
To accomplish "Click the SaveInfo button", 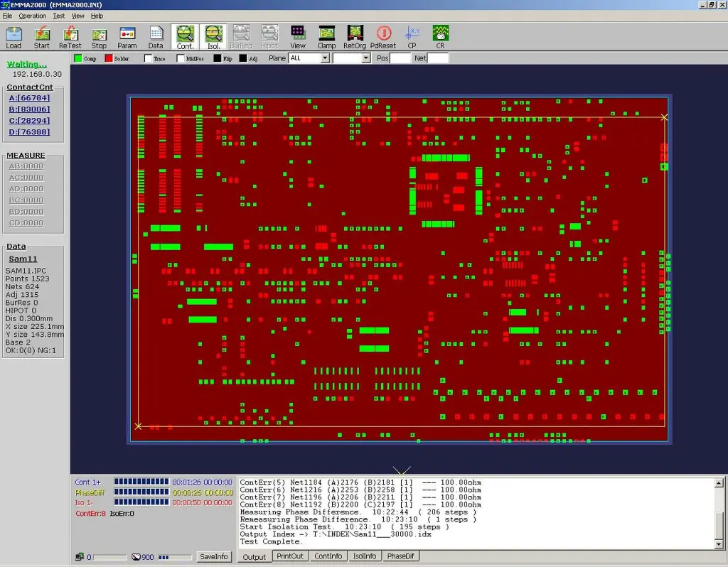I will point(213,556).
